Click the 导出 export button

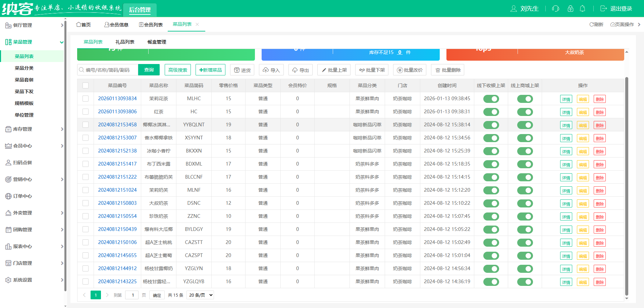(301, 70)
